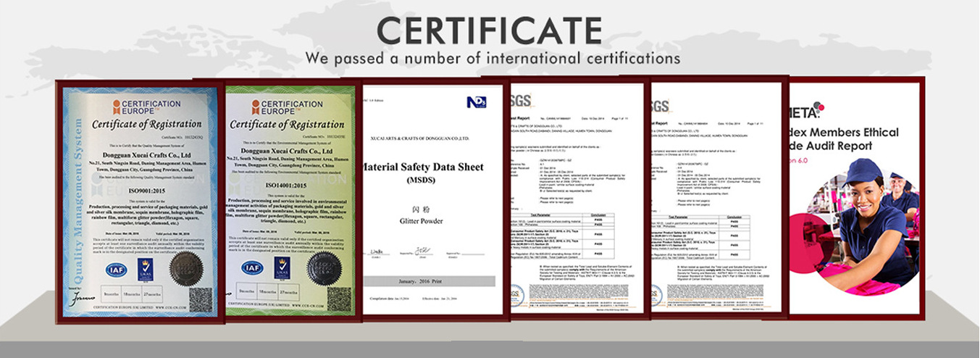Image resolution: width=980 pixels, height=358 pixels.
Task: Click the IAF badge on the ISO9001 certificate
Action: 116,270
